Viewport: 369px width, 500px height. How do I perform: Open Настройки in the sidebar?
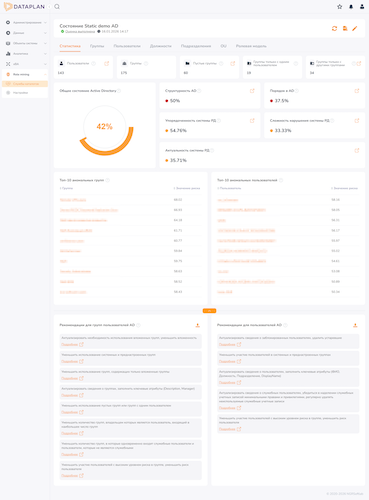(25, 93)
